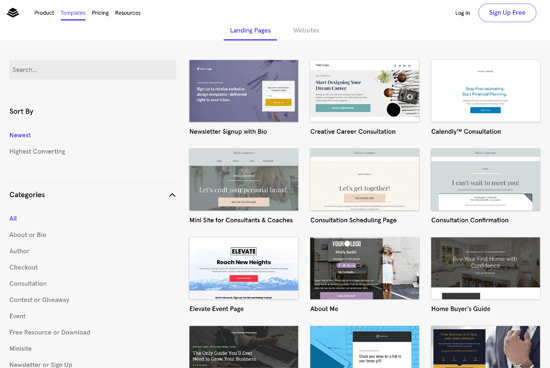
Task: Click the Leadpages stacked-layers logo
Action: [x=13, y=13]
